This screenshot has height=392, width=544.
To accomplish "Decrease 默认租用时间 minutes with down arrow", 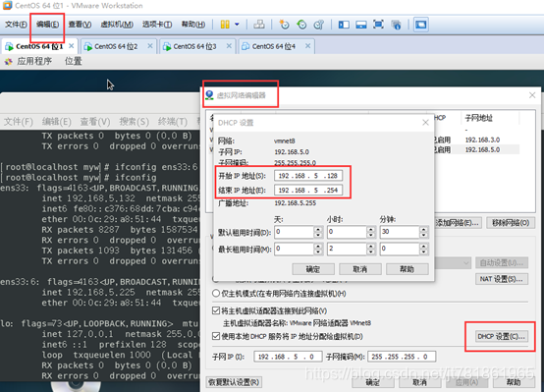I will click(x=423, y=235).
